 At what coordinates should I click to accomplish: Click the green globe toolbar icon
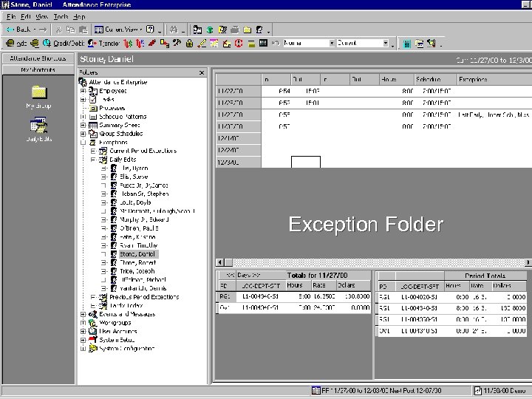point(210,30)
